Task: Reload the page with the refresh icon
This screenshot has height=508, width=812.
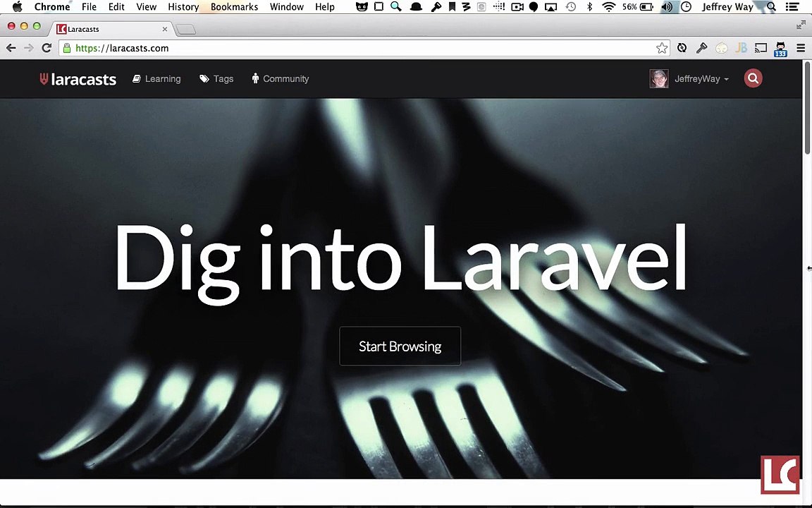Action: point(47,48)
